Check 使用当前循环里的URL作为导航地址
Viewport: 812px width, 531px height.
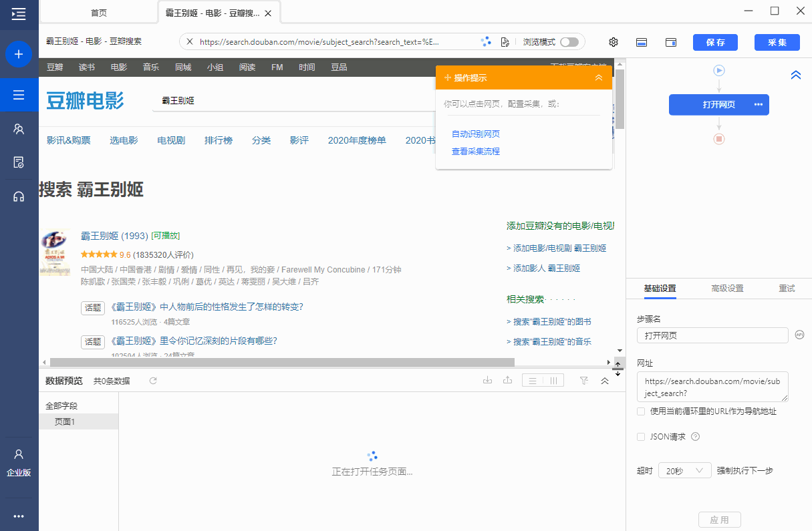coord(641,411)
